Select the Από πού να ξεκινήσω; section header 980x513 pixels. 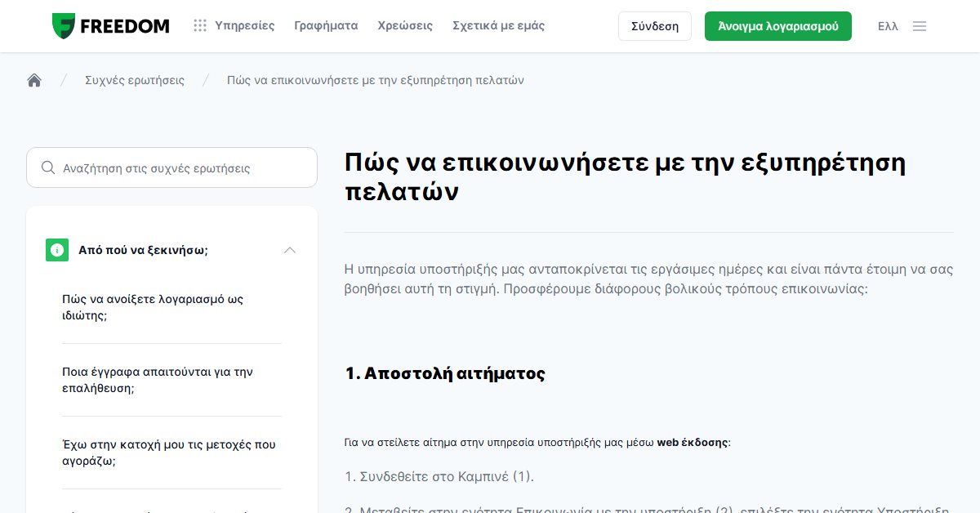171,250
